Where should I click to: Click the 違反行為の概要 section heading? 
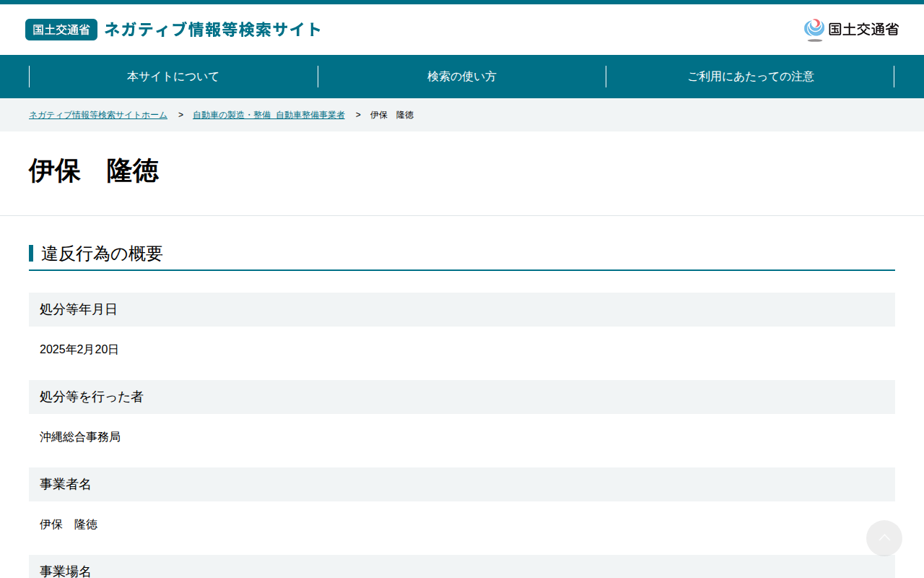click(102, 254)
